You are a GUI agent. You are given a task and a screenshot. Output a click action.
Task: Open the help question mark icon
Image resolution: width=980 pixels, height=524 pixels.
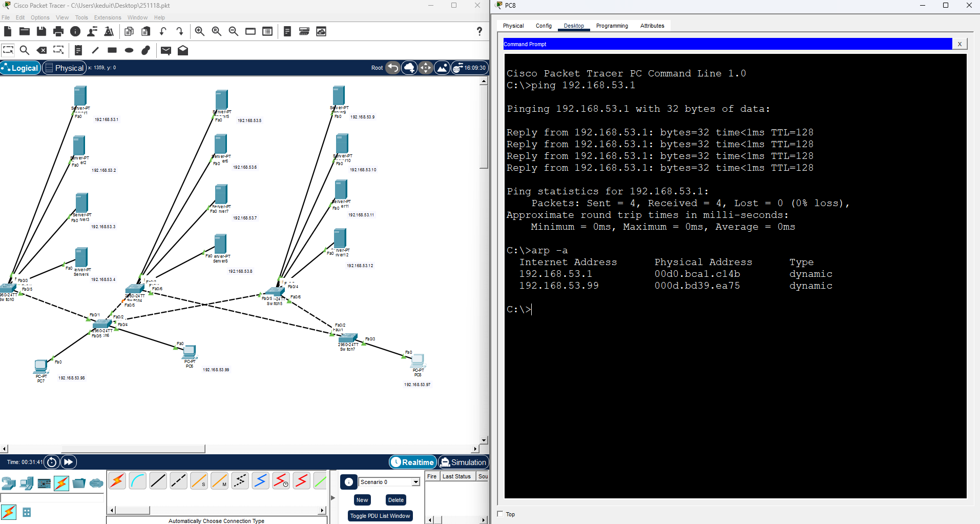tap(479, 31)
